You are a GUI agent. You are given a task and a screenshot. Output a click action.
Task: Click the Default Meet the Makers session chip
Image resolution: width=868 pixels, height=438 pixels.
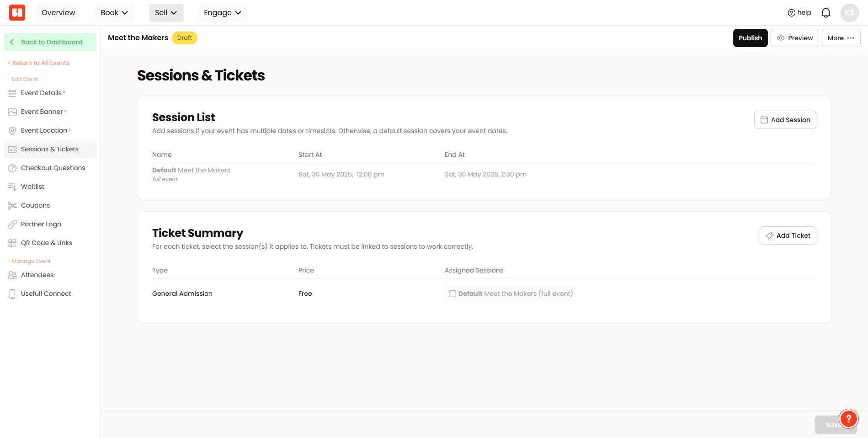511,294
